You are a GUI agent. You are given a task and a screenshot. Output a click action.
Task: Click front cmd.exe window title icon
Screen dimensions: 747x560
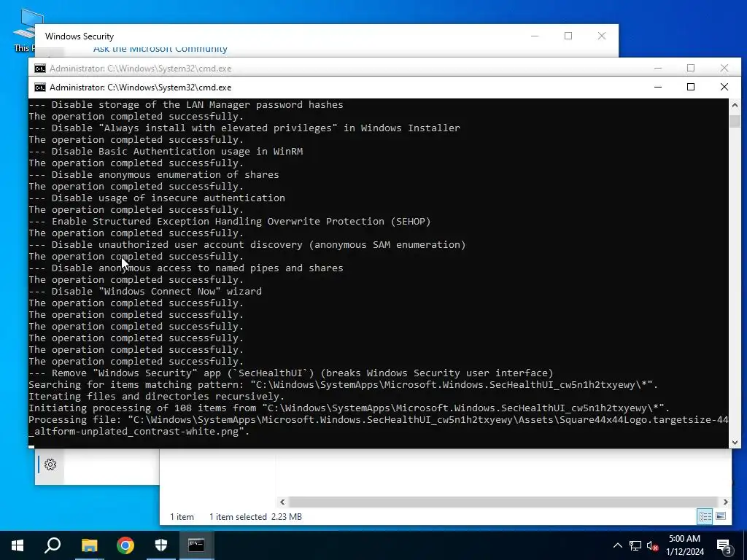[40, 87]
